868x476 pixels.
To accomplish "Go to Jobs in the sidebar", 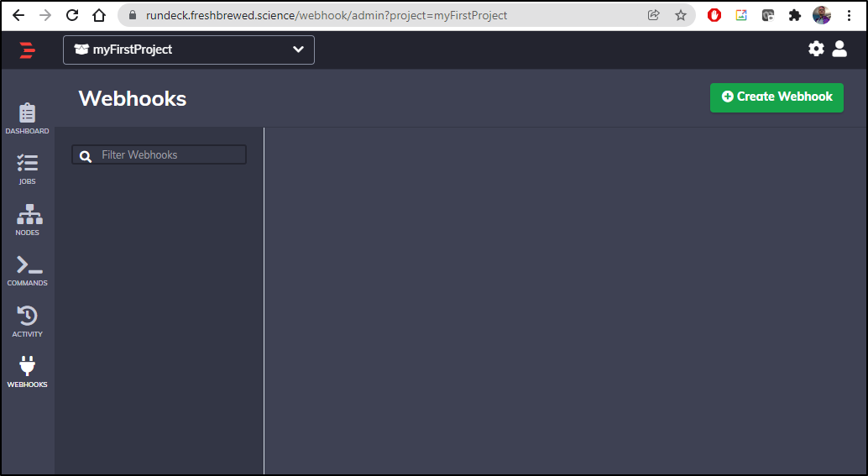I will (27, 170).
